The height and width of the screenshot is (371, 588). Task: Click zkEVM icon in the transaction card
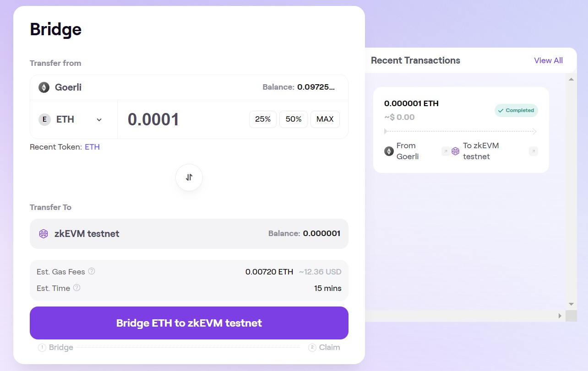[x=455, y=151]
